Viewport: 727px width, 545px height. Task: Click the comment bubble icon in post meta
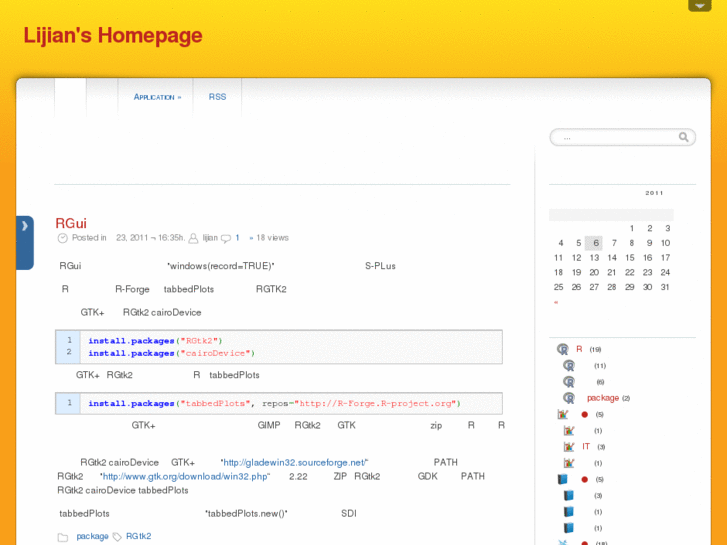[226, 238]
